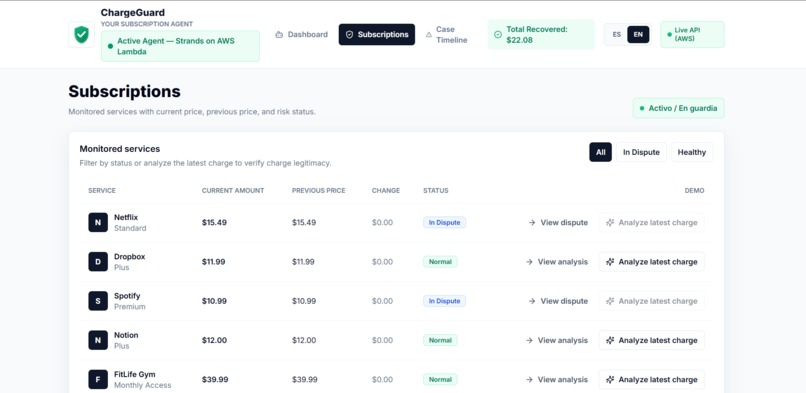Screen dimensions: 806x393
Task: Click Netflix's In Dispute status badge
Action: click(x=445, y=222)
